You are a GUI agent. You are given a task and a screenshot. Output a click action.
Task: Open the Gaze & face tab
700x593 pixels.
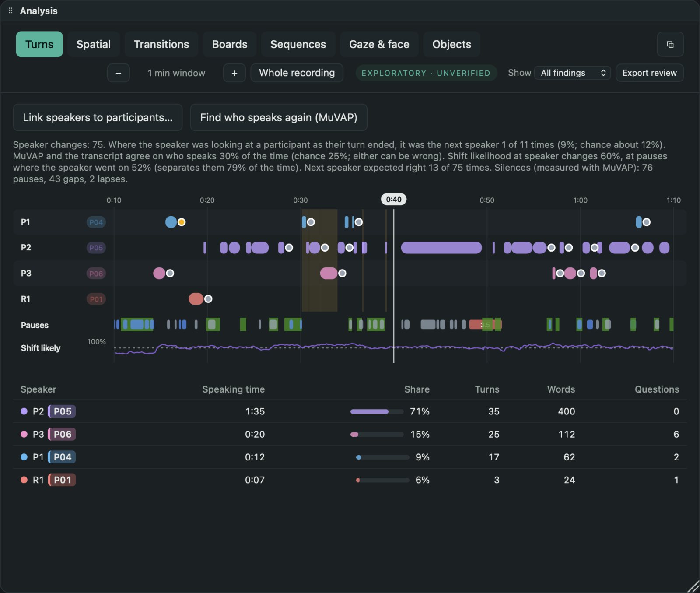tap(379, 44)
